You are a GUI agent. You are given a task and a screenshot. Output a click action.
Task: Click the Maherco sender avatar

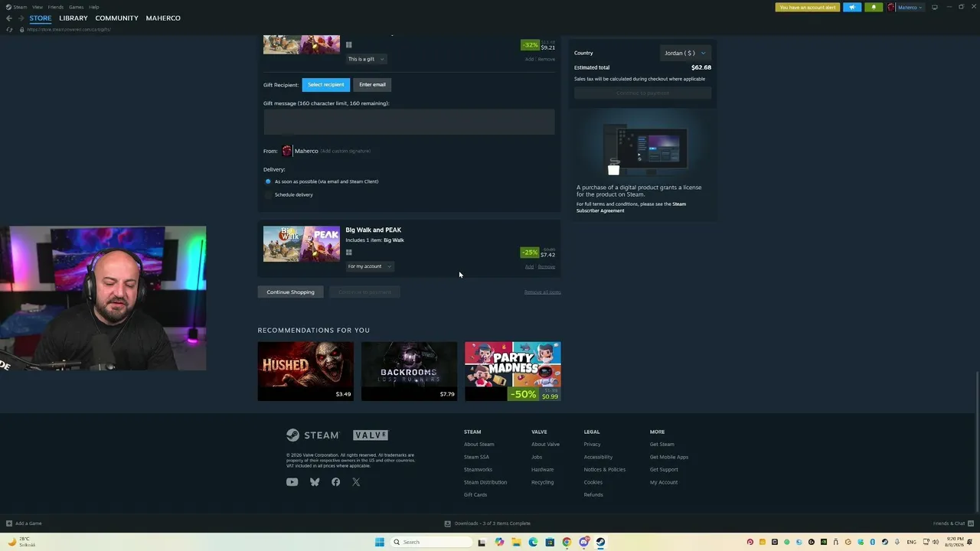(287, 151)
